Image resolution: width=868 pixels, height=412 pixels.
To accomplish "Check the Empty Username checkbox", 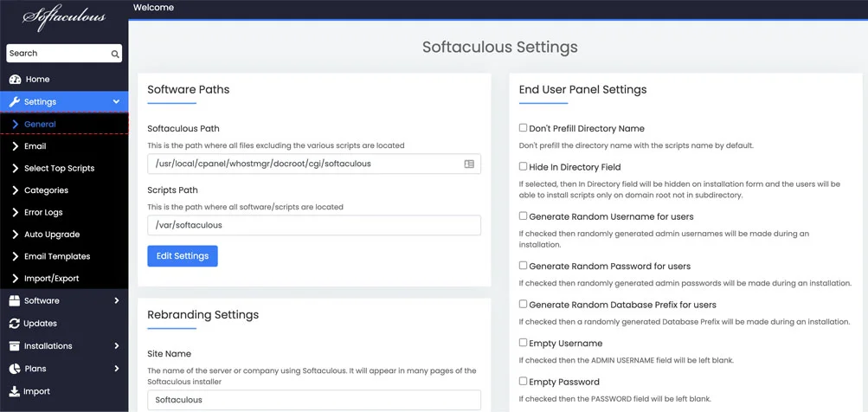I will pyautogui.click(x=523, y=343).
